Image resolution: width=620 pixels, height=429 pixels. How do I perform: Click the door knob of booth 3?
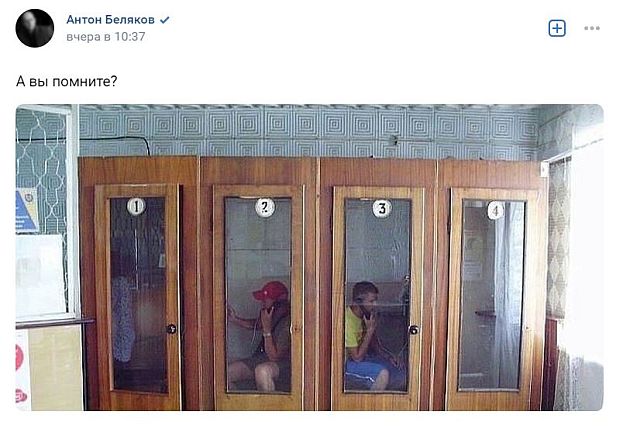pyautogui.click(x=414, y=330)
